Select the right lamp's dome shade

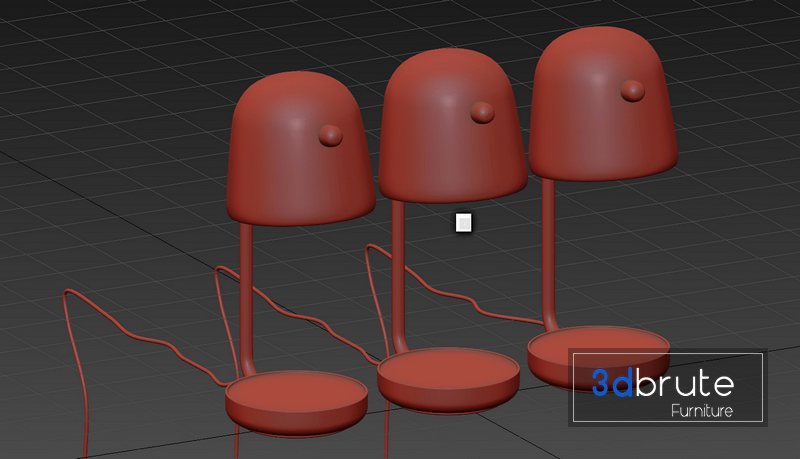tap(604, 104)
